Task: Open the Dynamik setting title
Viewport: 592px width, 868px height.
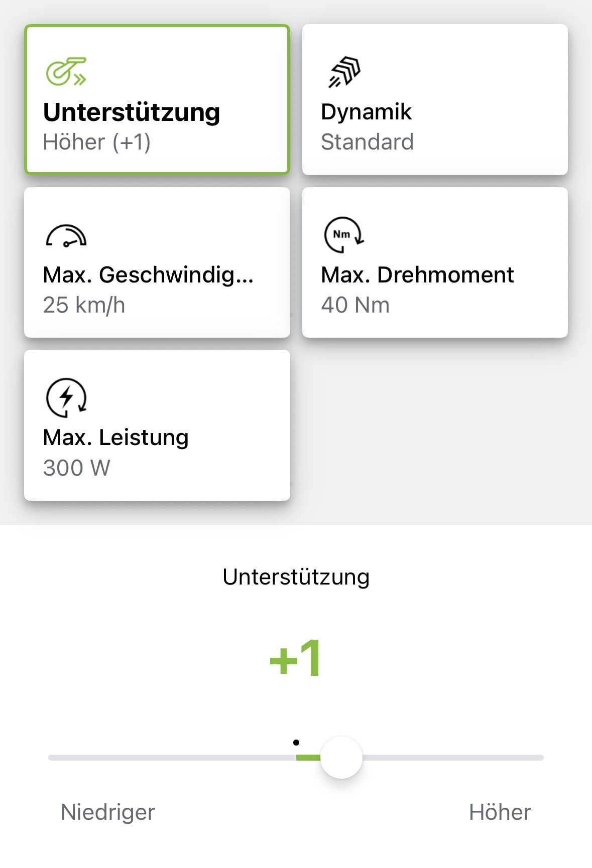Action: click(x=366, y=112)
